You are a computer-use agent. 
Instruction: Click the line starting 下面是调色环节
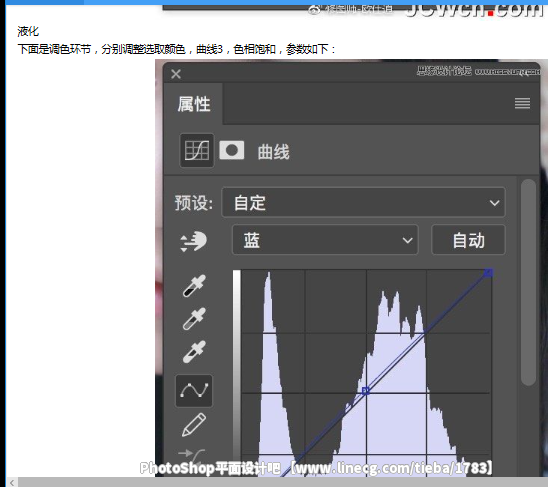(176, 49)
